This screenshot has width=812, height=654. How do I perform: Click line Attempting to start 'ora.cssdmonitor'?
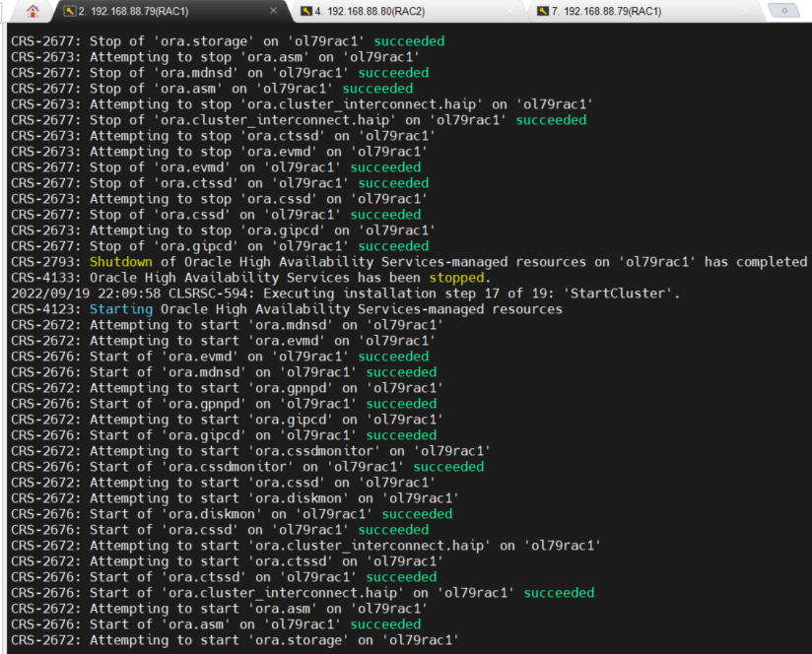(250, 451)
